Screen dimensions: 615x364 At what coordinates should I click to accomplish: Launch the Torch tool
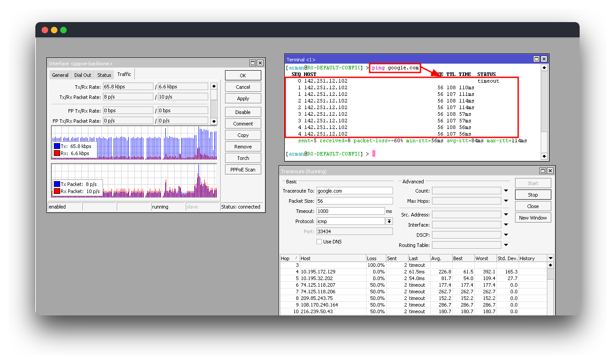click(243, 158)
